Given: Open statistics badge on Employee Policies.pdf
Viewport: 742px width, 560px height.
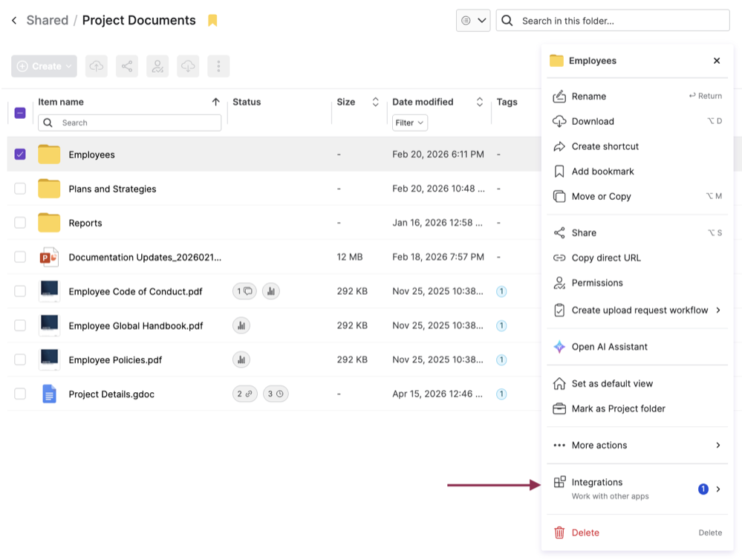Looking at the screenshot, I should pyautogui.click(x=241, y=359).
